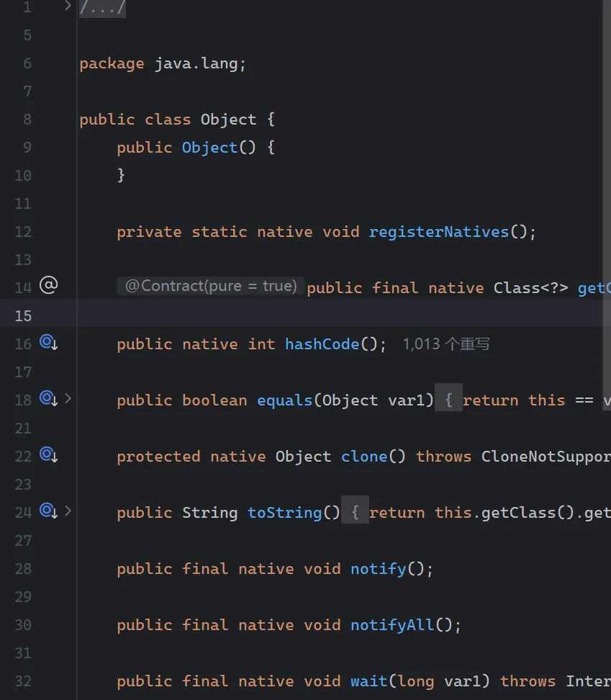The width and height of the screenshot is (611, 700).
Task: Click the registerNatives method name
Action: click(x=439, y=232)
